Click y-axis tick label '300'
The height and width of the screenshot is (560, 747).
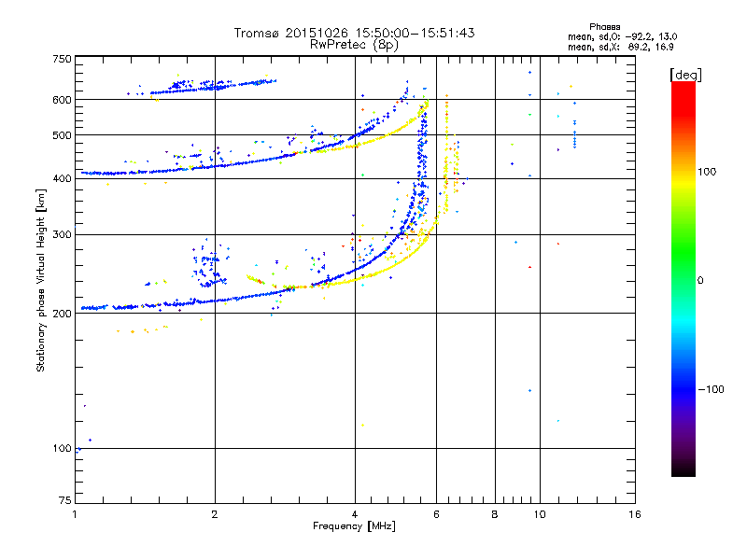[x=62, y=234]
